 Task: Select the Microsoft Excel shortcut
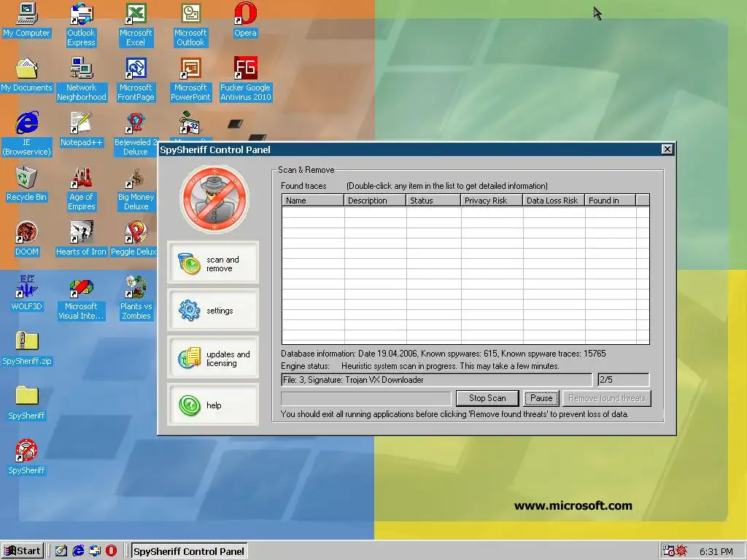click(136, 24)
